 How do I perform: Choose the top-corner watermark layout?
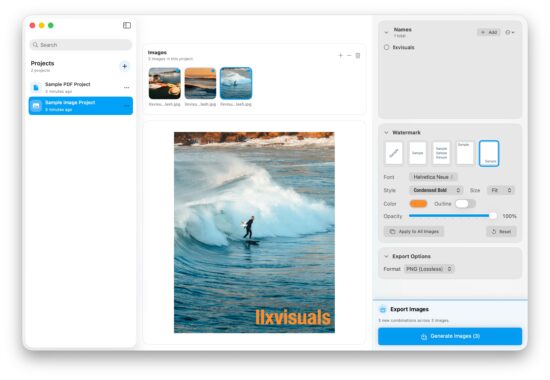465,153
